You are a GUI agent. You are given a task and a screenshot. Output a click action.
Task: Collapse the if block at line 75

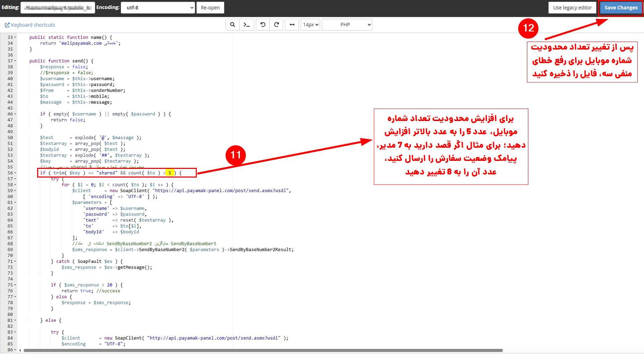[x=15, y=285]
